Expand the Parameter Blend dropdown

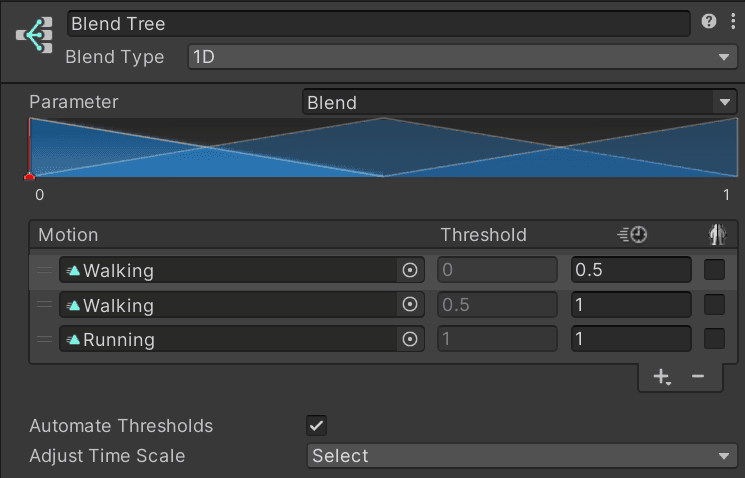click(519, 102)
